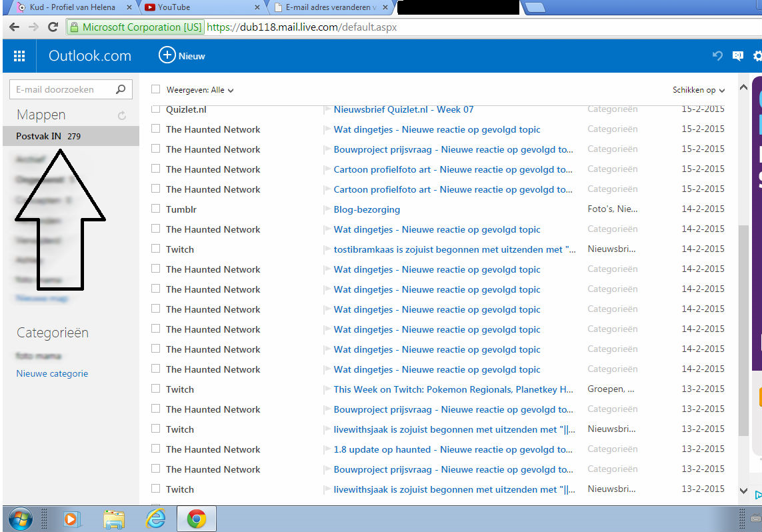
Task: Tick the select-all messages checkbox
Action: click(155, 89)
